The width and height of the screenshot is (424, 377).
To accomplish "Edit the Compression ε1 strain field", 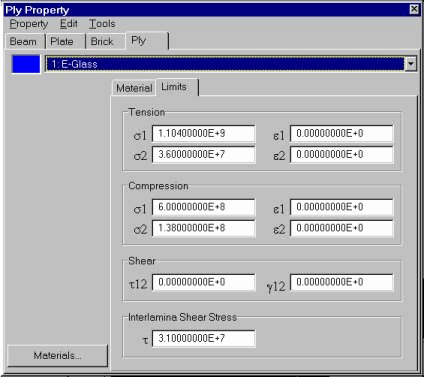I will pos(342,207).
